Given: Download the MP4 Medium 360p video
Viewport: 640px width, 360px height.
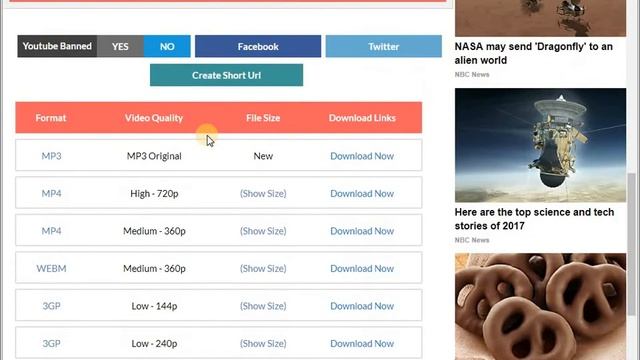Looking at the screenshot, I should click(x=362, y=231).
